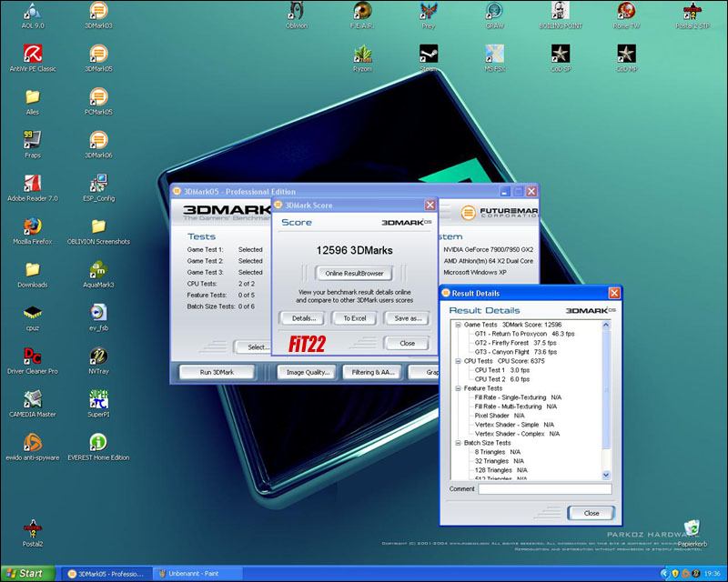The height and width of the screenshot is (582, 728).
Task: Collapse the CPU Tests tree node
Action: [458, 361]
